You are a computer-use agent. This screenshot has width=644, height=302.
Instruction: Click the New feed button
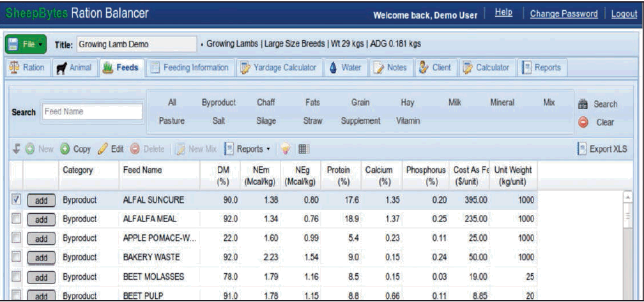tap(40, 149)
